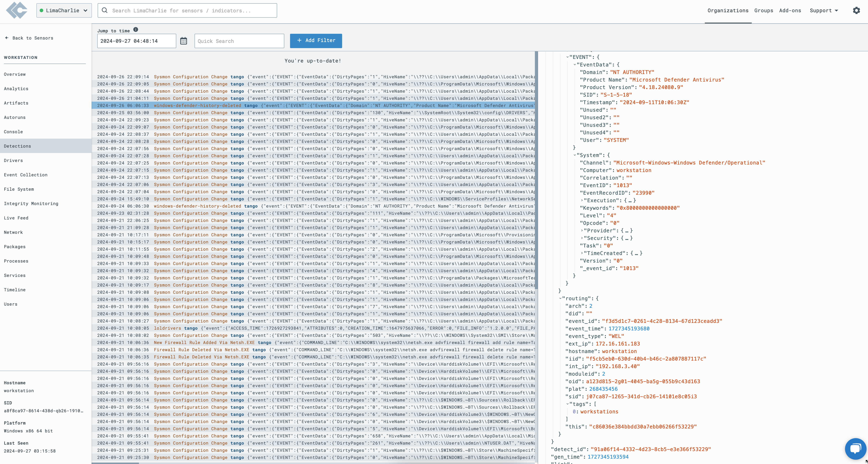Go to Organizations tab

coord(728,10)
